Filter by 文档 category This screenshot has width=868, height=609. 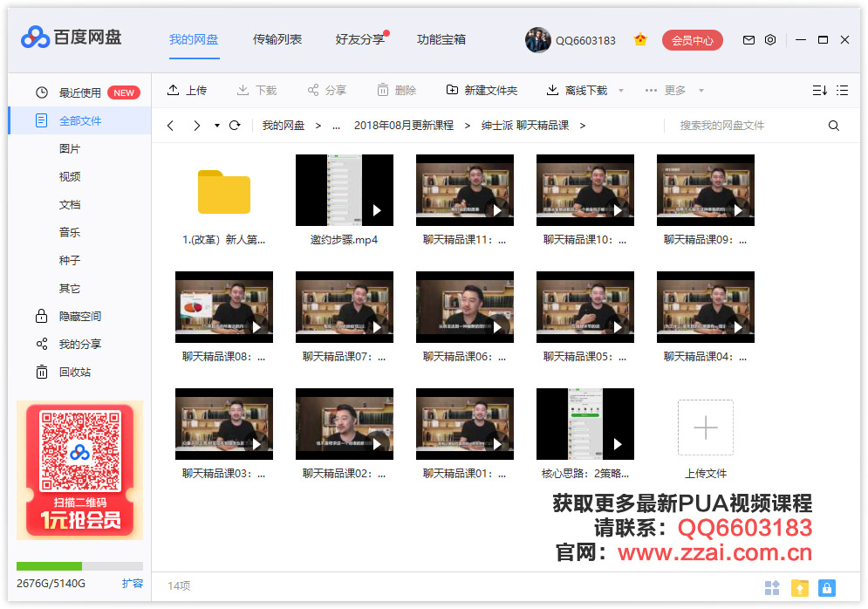point(70,205)
